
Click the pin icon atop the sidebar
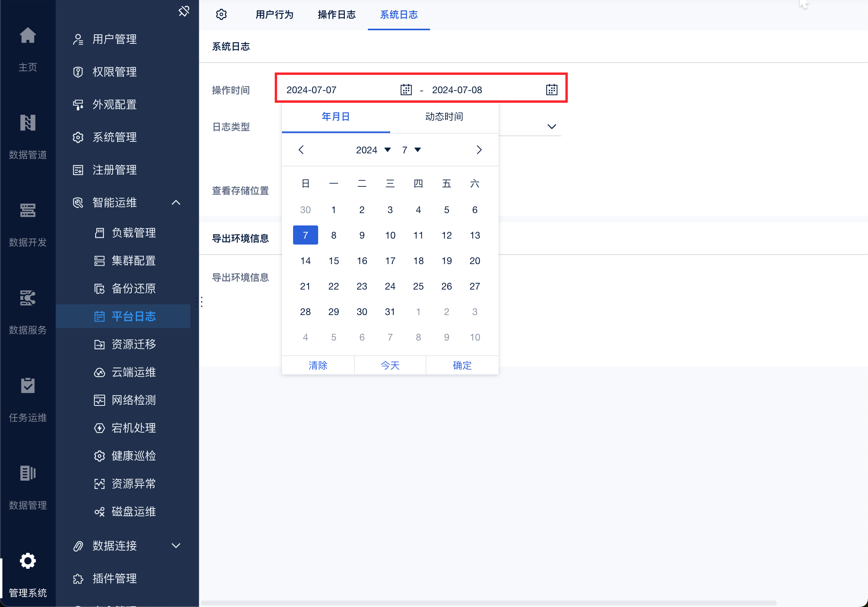184,11
